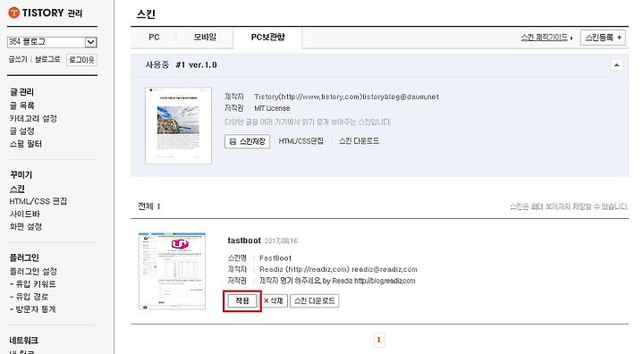Go to page 1 in pagination
The image size is (644, 354).
(x=378, y=340)
